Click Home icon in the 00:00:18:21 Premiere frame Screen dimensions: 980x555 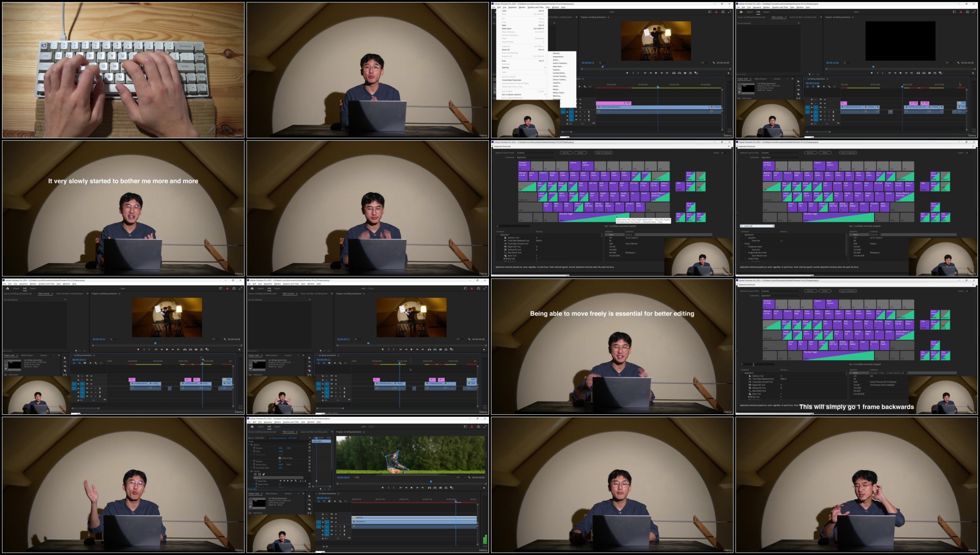8,288
